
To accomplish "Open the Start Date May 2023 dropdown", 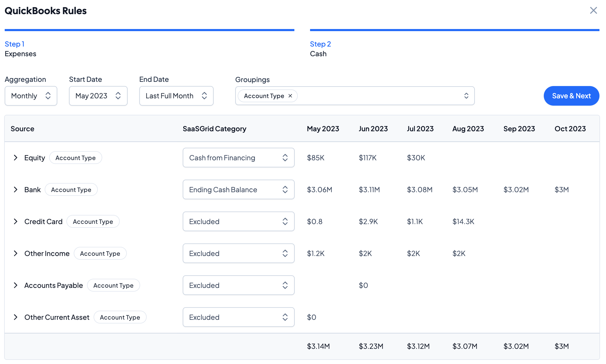I will coord(98,96).
